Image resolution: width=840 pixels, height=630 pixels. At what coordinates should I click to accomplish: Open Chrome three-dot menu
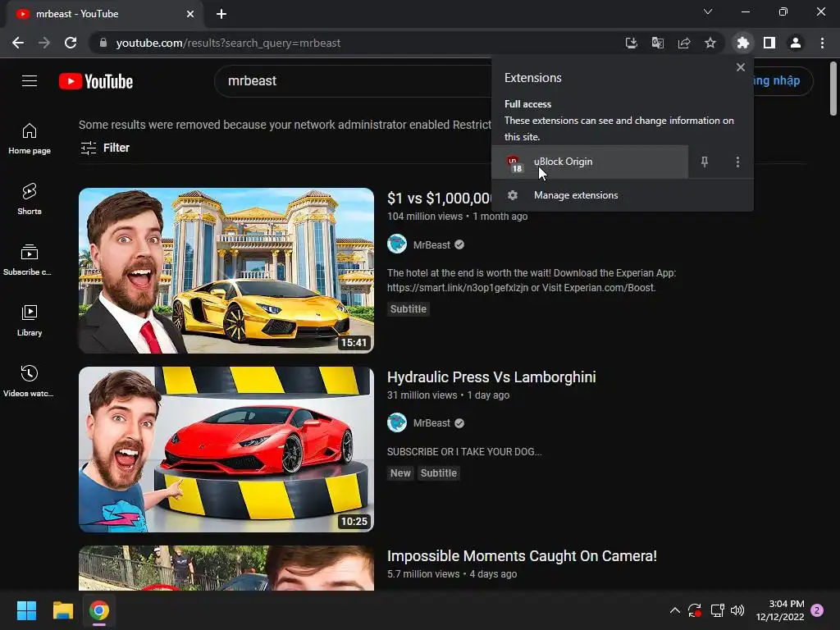(x=822, y=43)
